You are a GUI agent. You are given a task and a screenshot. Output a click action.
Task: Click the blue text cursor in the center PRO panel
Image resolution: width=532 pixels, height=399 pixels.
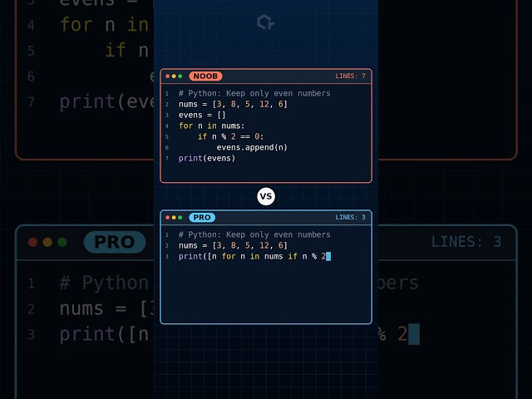328,257
